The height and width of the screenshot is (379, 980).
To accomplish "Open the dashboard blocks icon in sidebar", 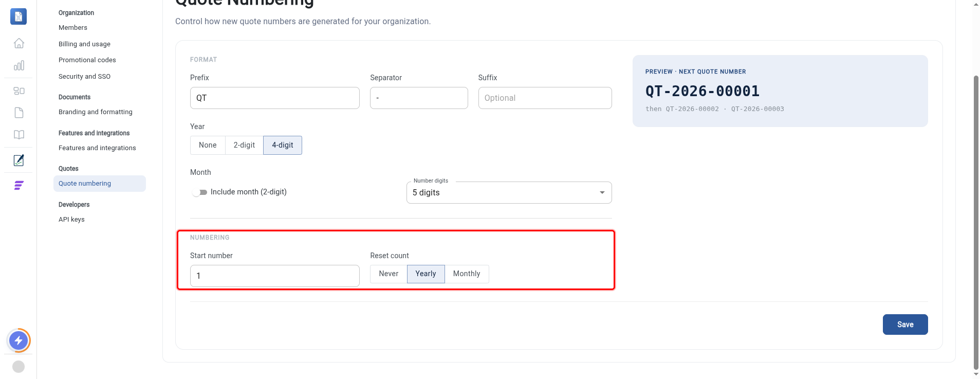I will 19,91.
